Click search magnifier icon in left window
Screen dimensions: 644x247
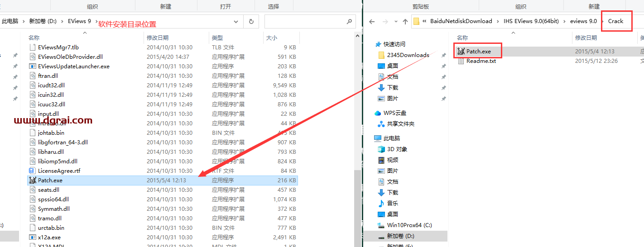(349, 21)
